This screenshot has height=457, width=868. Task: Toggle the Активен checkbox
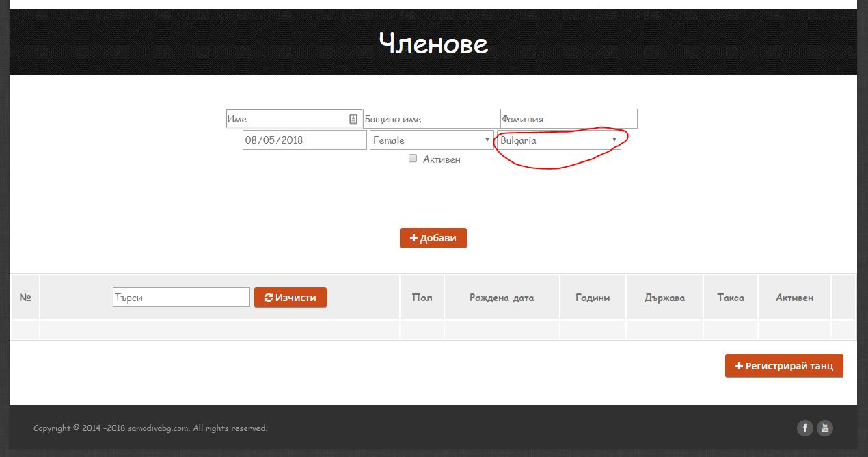point(413,159)
